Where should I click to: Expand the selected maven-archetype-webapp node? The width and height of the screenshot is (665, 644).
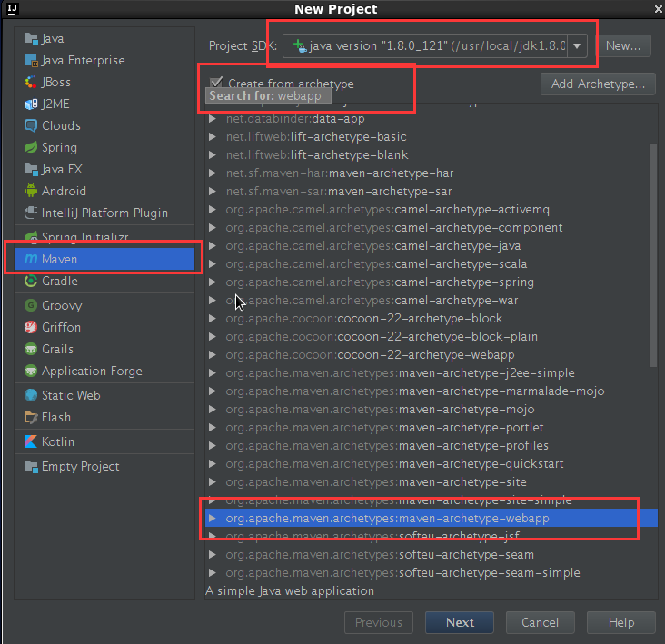pyautogui.click(x=213, y=518)
